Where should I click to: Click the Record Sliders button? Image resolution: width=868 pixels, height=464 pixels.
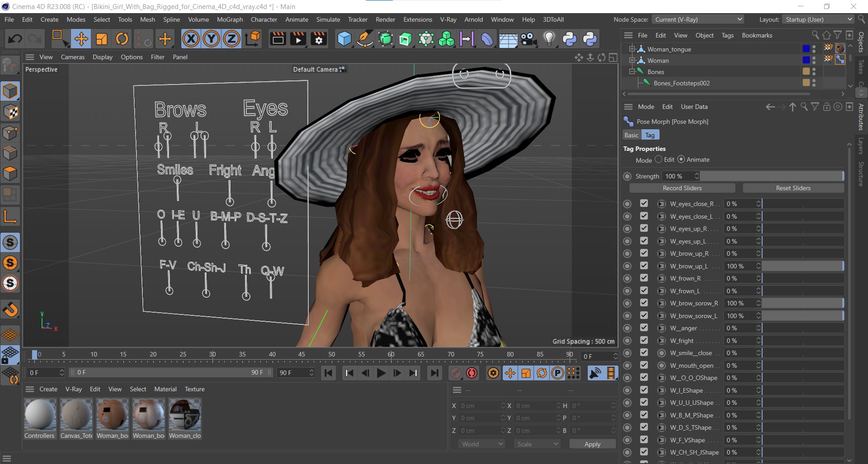(682, 188)
